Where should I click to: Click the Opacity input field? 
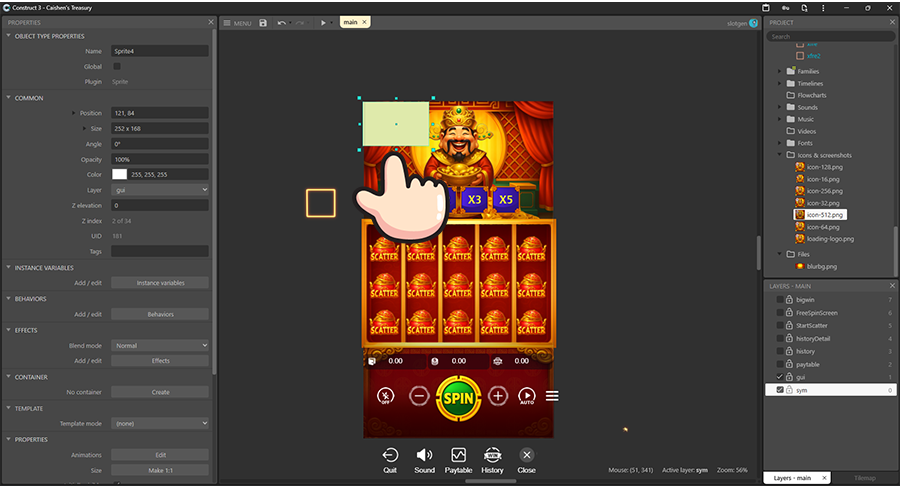pyautogui.click(x=160, y=159)
